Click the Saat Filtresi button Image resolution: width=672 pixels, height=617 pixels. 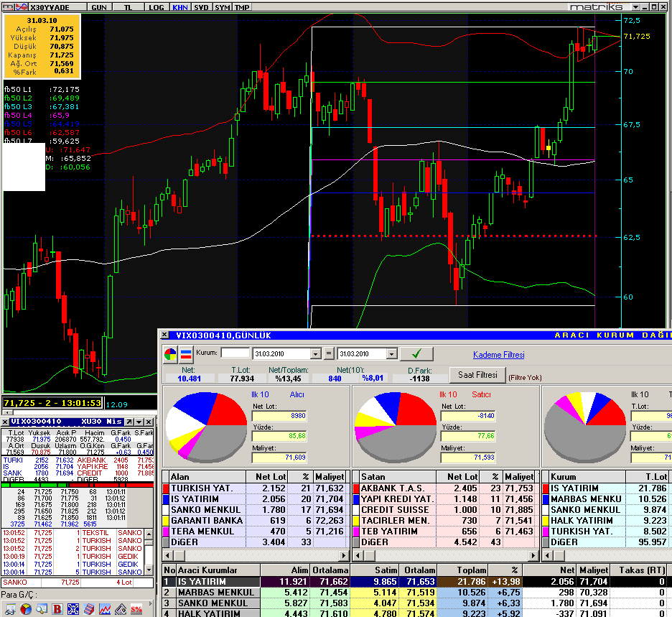point(477,375)
